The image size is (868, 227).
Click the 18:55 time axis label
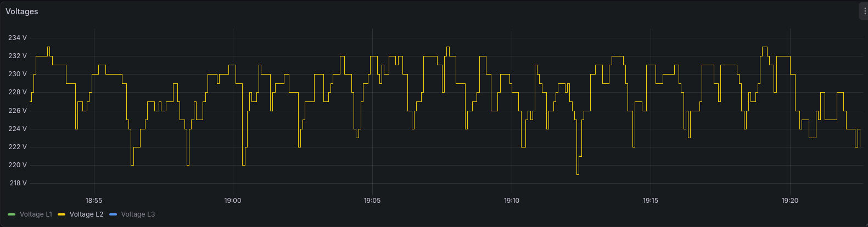[94, 201]
